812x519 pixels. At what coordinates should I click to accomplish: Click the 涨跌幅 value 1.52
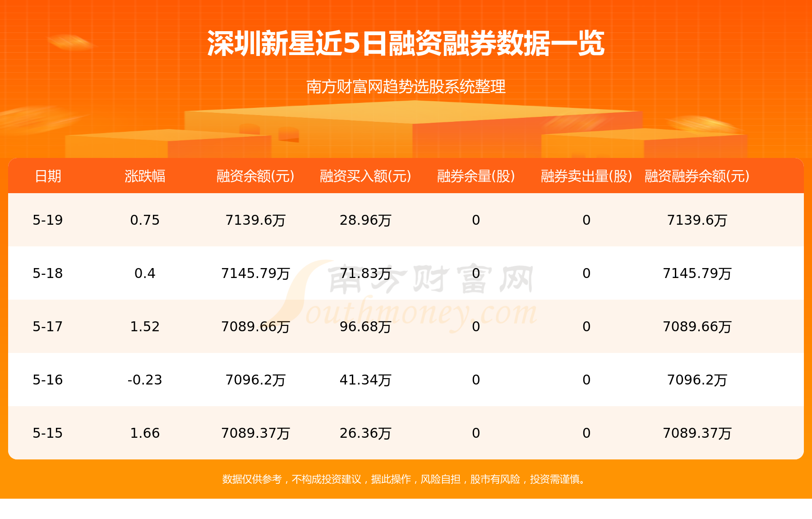[x=145, y=327]
